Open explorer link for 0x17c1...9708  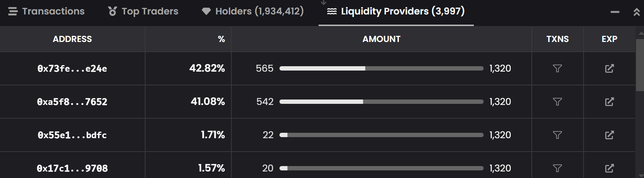coord(609,168)
